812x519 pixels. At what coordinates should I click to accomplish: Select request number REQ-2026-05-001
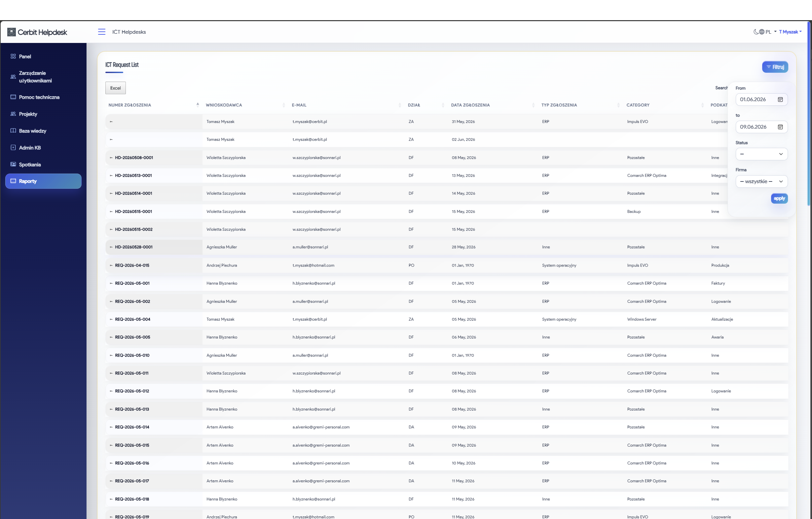click(x=132, y=283)
